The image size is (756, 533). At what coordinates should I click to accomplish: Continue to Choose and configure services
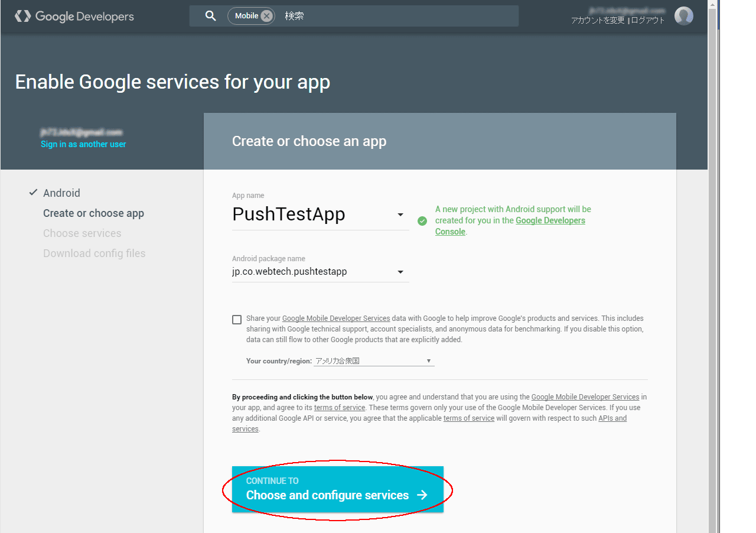tap(338, 489)
